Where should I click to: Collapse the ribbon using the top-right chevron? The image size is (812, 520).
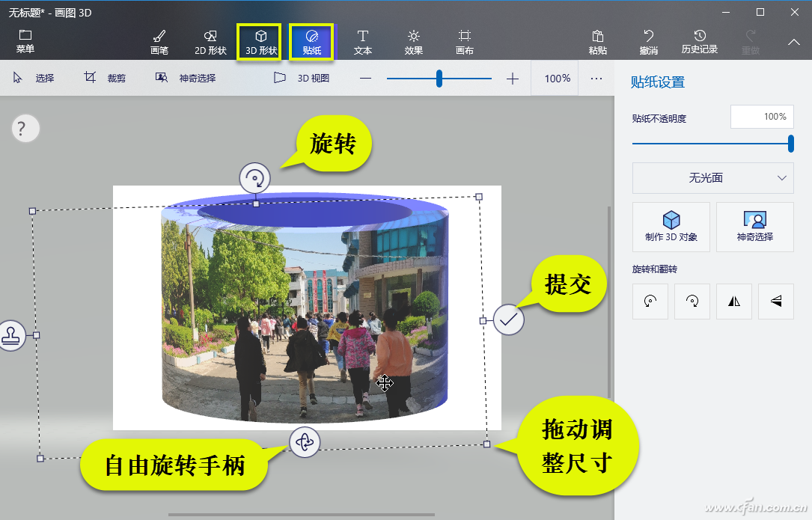click(x=795, y=41)
